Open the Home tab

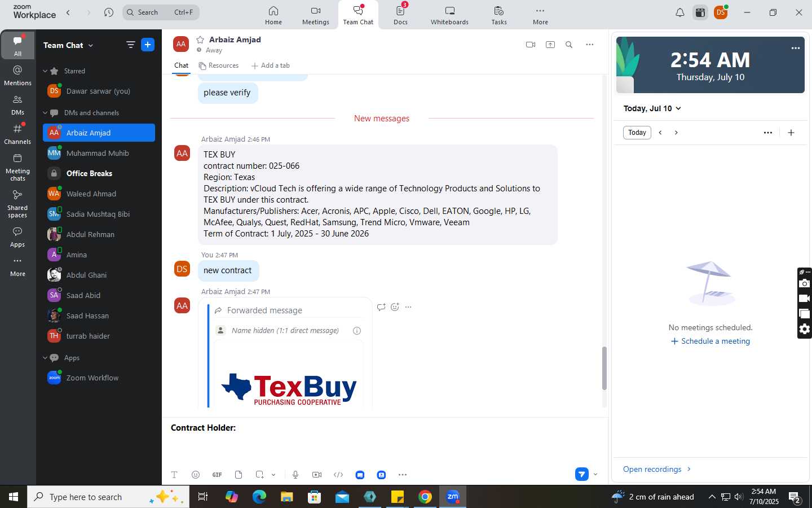coord(273,15)
